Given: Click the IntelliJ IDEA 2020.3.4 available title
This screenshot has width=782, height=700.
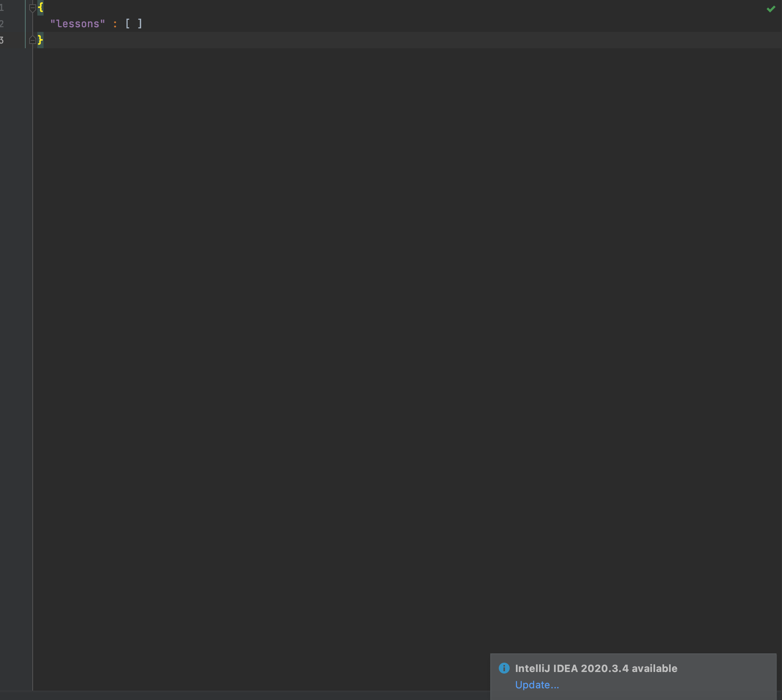Looking at the screenshot, I should (596, 668).
